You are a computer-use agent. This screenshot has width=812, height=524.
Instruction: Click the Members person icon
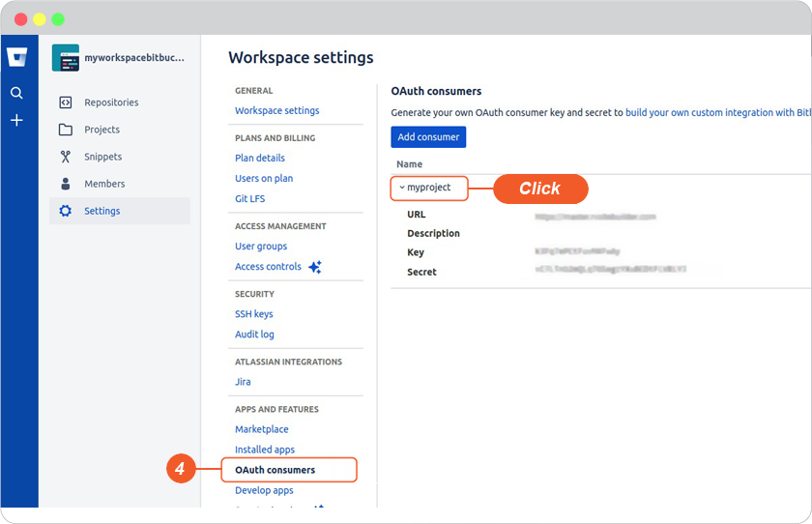pos(66,184)
